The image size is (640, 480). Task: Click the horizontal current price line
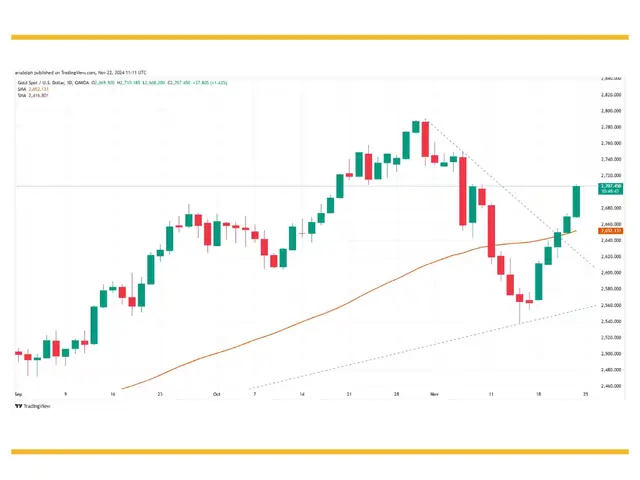click(306, 187)
